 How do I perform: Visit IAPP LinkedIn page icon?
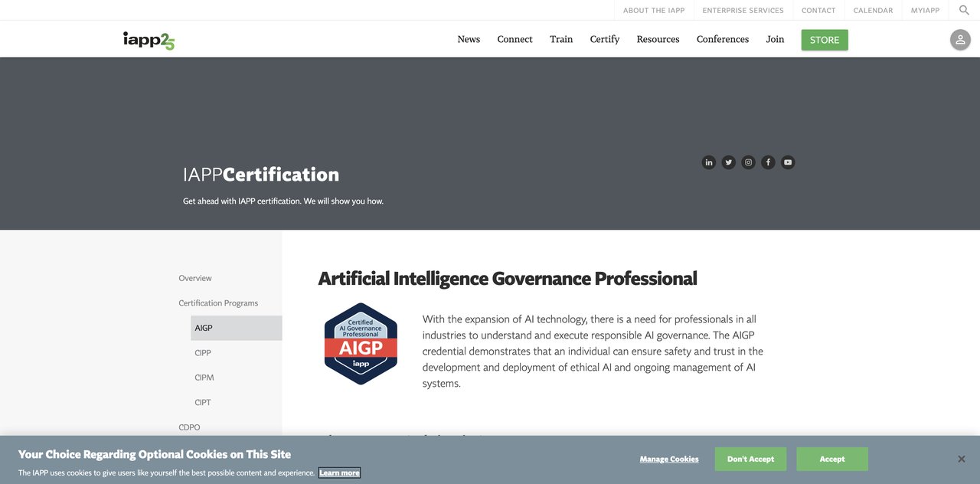coord(709,162)
